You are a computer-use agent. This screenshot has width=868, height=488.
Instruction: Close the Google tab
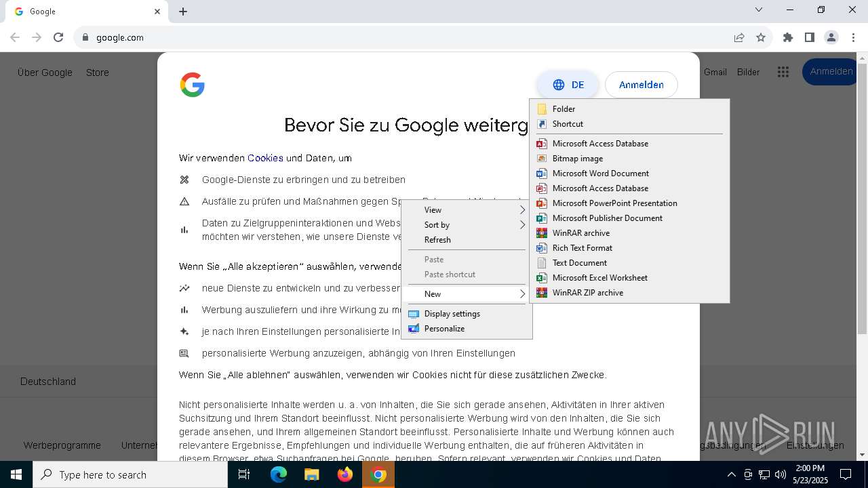(157, 12)
